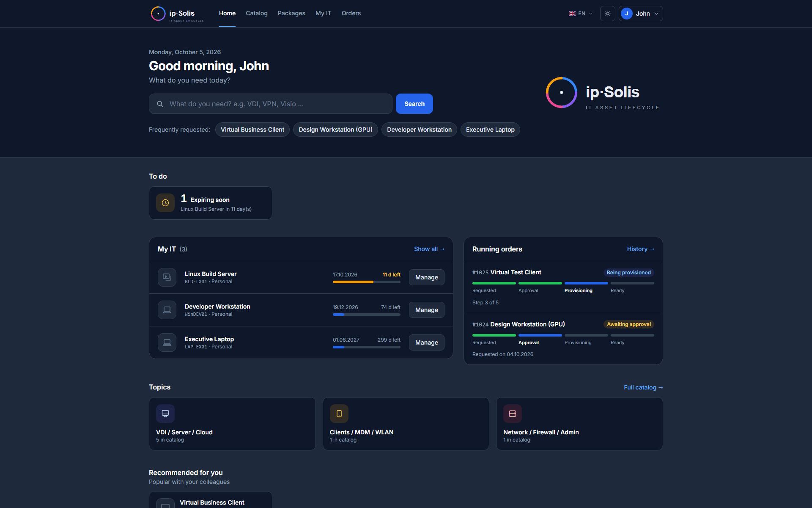Click the VDI / Server / Cloud topic icon

click(x=165, y=414)
